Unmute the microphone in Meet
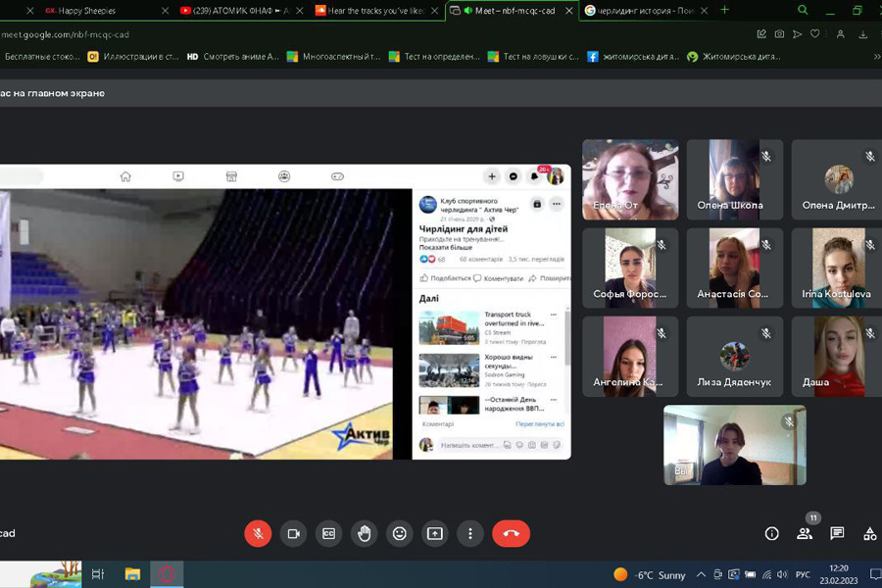The height and width of the screenshot is (588, 882). 258,533
